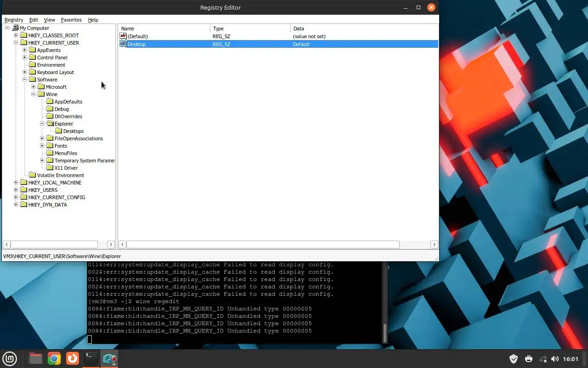This screenshot has width=588, height=368.
Task: Sort values by the Data column header
Action: tap(364, 28)
